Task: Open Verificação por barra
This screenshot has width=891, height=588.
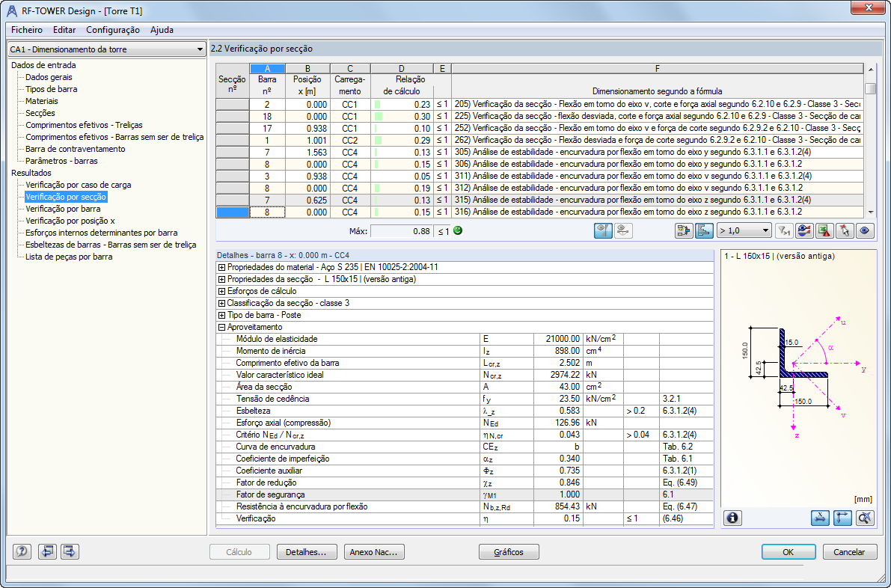Action: (63, 209)
